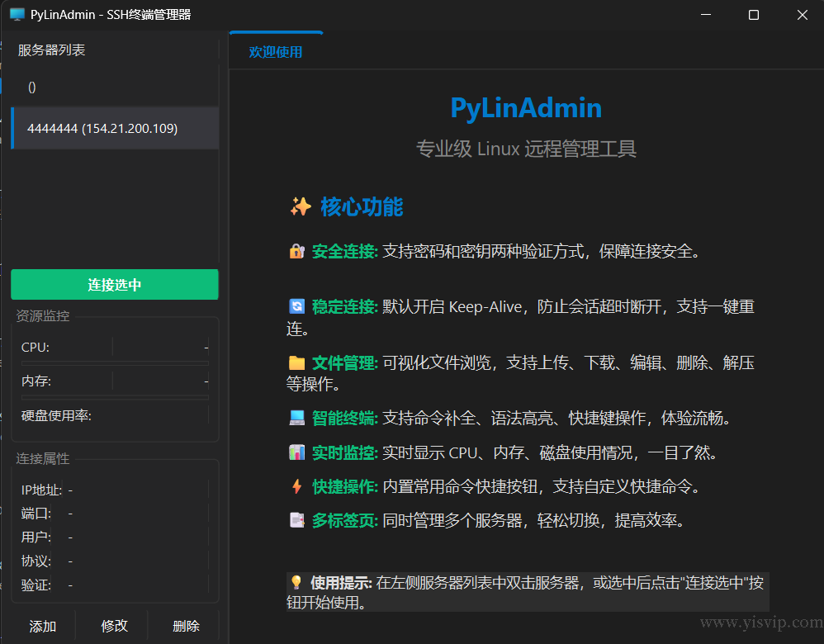Click the 添加 button to add server
The width and height of the screenshot is (824, 644).
coord(43,626)
